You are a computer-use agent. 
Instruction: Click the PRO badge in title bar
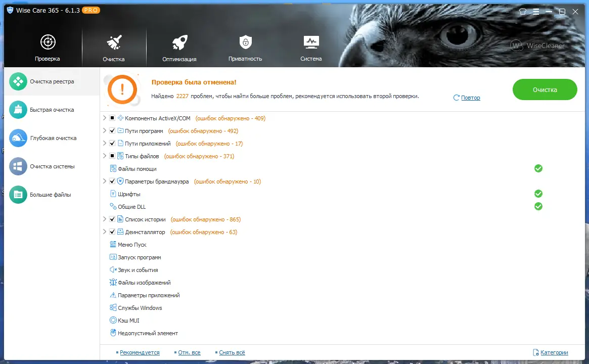tap(91, 10)
